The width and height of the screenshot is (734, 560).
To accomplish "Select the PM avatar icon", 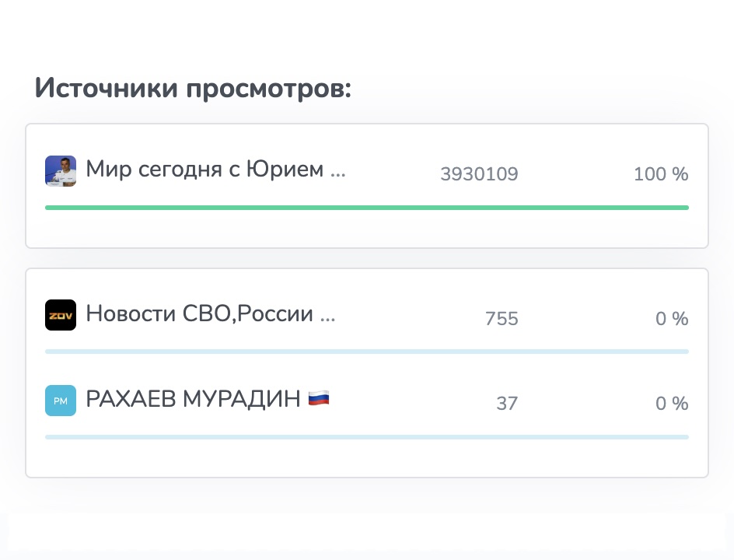I will coord(61,401).
